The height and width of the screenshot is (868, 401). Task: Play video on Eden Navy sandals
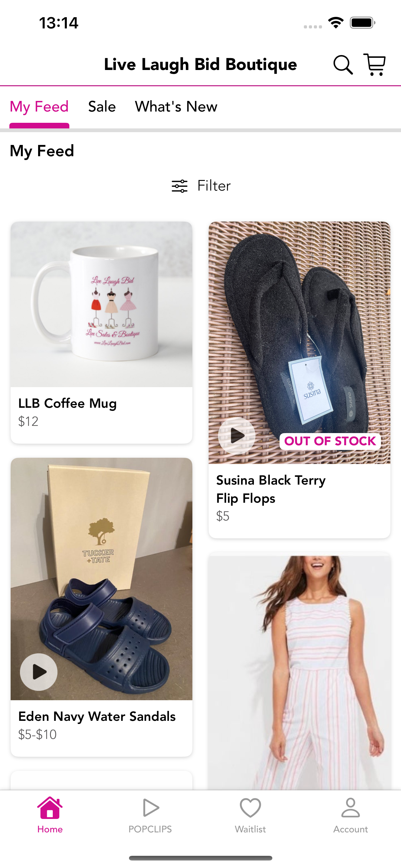click(x=39, y=672)
